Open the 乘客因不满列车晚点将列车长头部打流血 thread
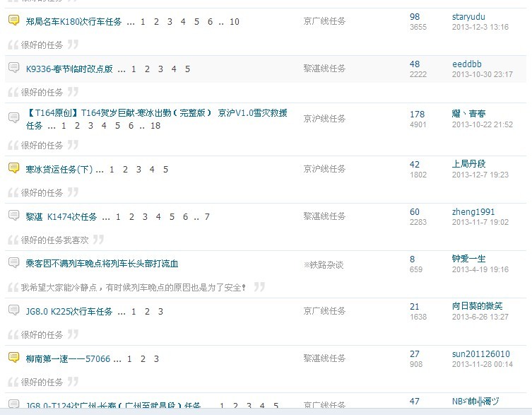Screen dimensions: 532x415 (102, 264)
